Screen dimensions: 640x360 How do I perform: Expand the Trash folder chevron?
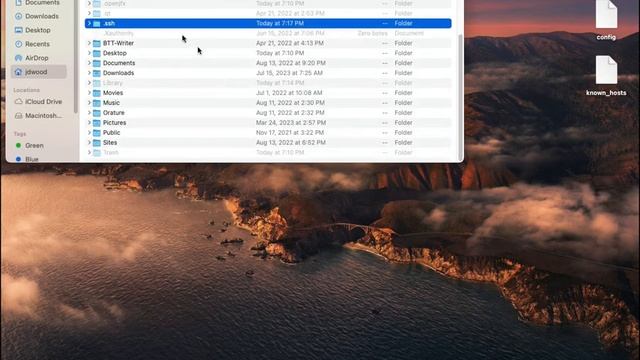tap(89, 152)
